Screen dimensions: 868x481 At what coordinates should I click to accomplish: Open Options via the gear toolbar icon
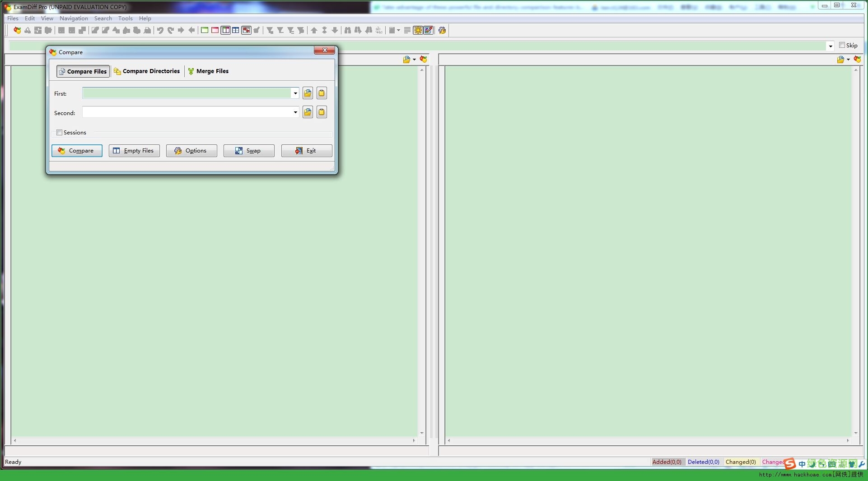click(x=442, y=30)
